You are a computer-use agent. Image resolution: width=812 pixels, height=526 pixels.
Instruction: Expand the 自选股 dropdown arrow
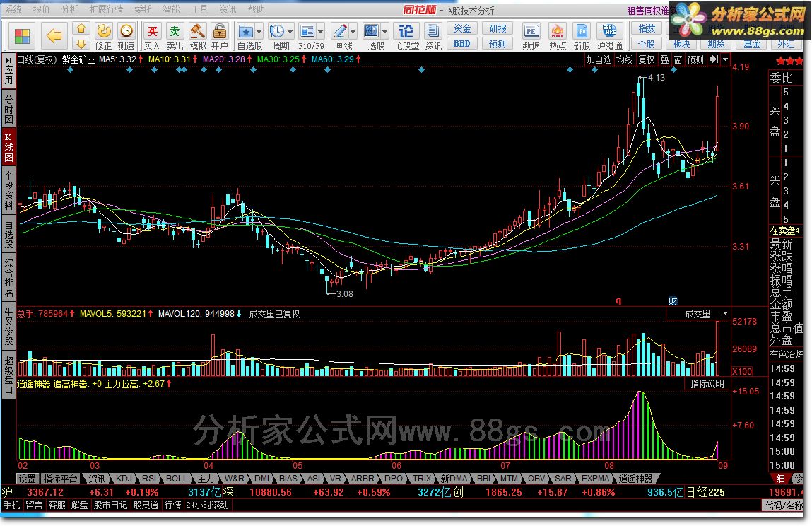coord(259,32)
